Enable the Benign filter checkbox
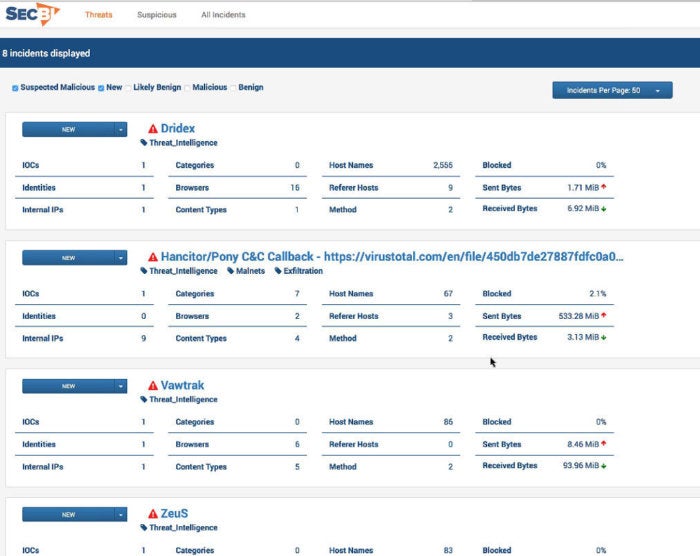Screen dimensions: 700x556 233,88
